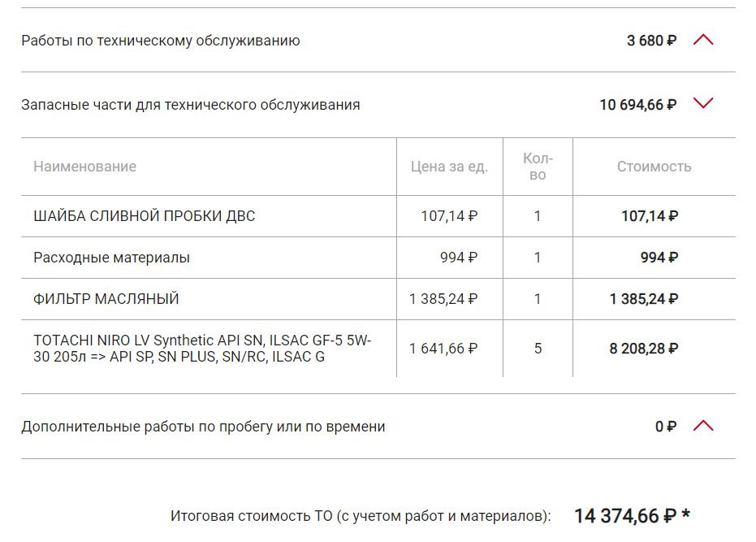Select the 3 680 ₽ works total
This screenshot has height=542, width=756.
point(651,41)
